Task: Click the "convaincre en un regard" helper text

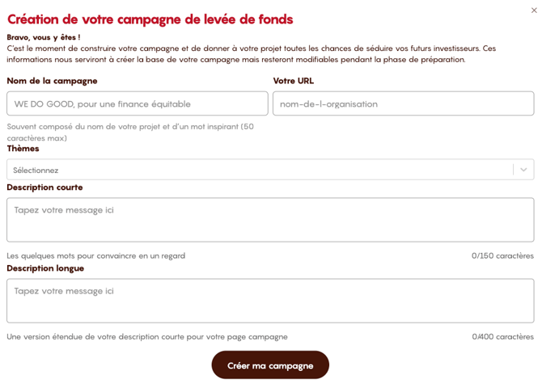Action: pyautogui.click(x=95, y=255)
